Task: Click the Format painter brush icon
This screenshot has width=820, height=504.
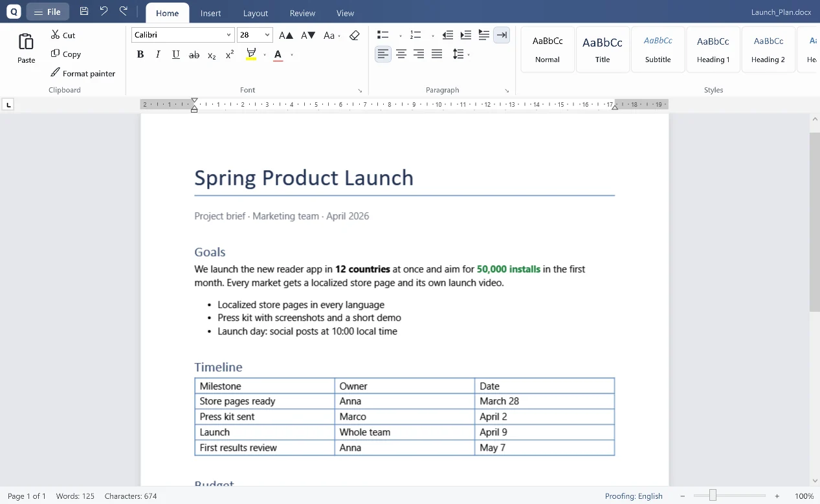Action: (x=56, y=73)
